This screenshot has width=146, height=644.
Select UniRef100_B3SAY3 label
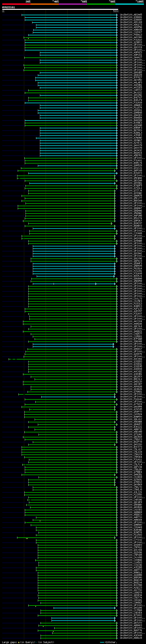point(131,173)
